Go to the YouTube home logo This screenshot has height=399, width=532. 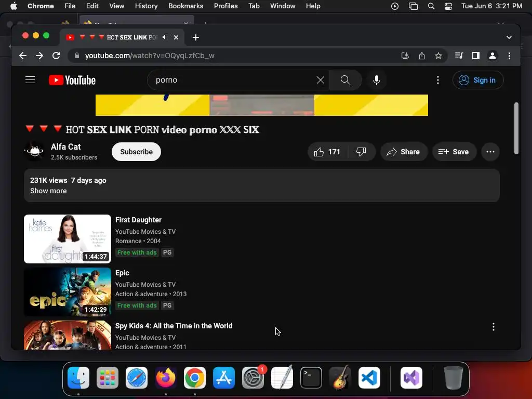coord(72,80)
